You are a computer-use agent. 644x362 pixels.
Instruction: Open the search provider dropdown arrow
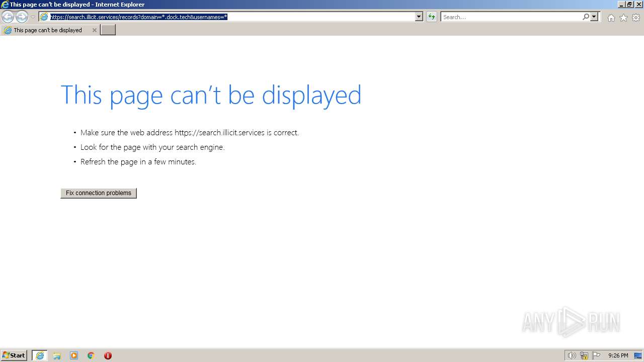point(594,17)
